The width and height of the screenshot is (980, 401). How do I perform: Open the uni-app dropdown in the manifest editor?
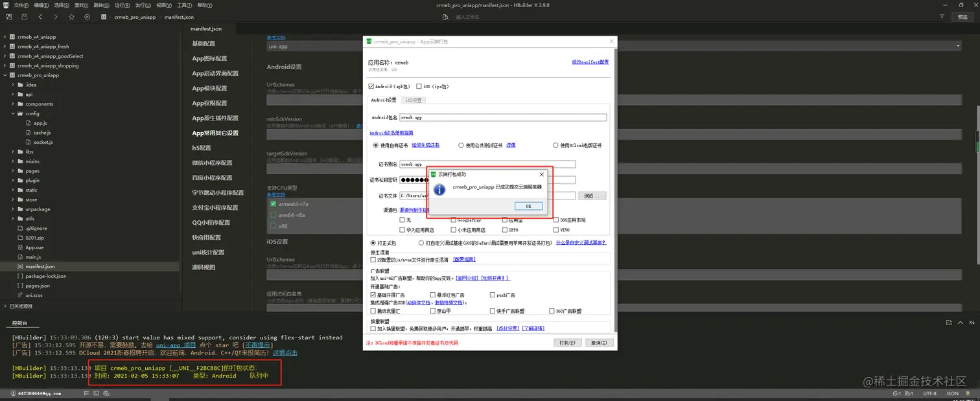point(614,46)
